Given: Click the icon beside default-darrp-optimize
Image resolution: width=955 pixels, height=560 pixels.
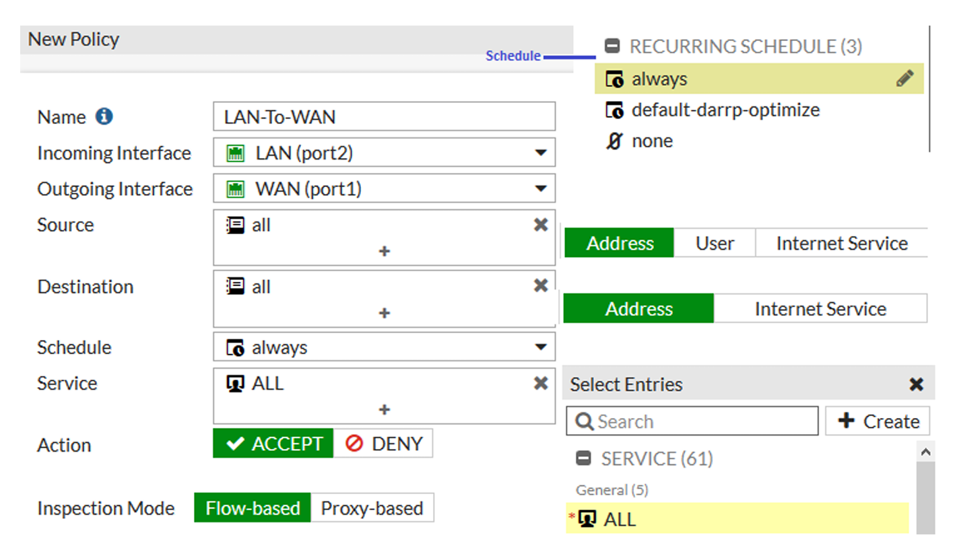Looking at the screenshot, I should (x=614, y=110).
